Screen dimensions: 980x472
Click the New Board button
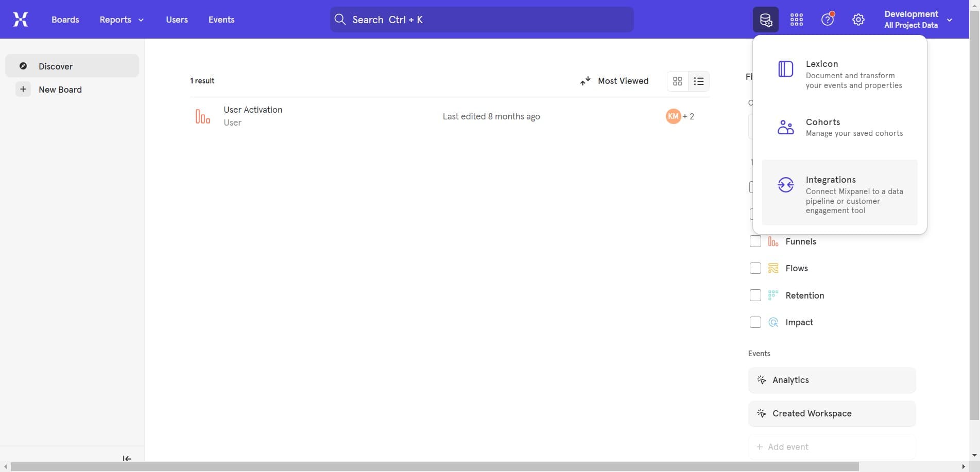[60, 89]
